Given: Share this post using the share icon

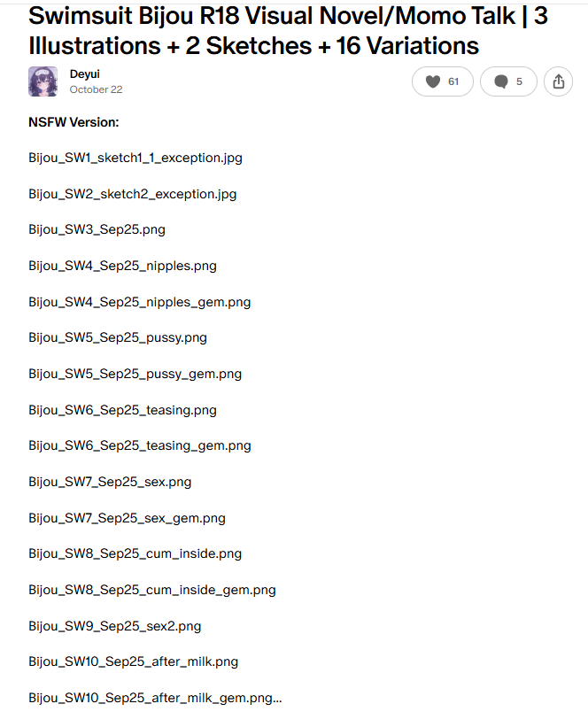Looking at the screenshot, I should pos(558,81).
